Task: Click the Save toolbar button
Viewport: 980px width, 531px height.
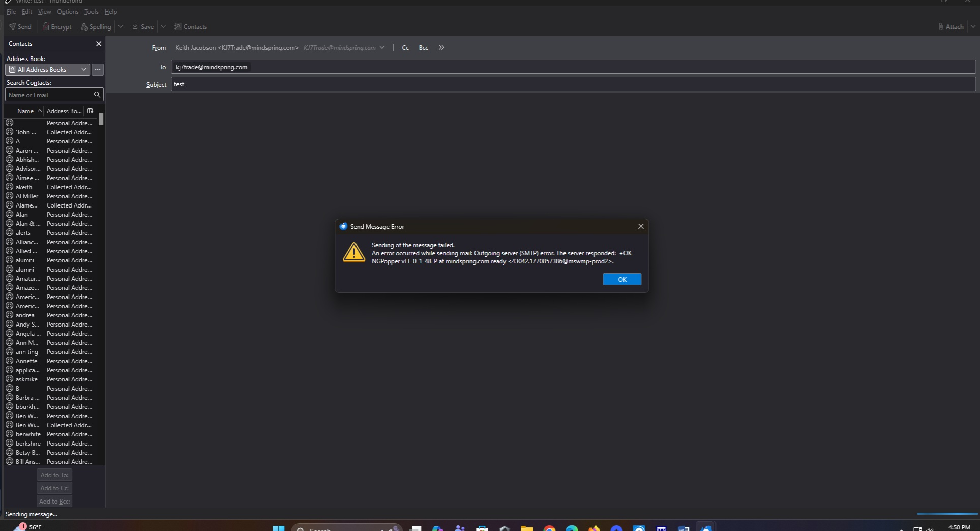Action: pyautogui.click(x=142, y=26)
